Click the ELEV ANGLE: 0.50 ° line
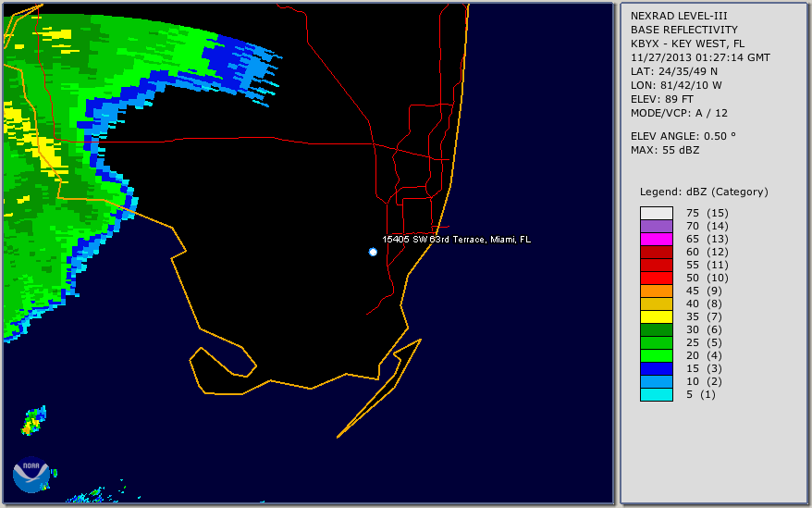Screen dimensions: 812x508 (683, 136)
